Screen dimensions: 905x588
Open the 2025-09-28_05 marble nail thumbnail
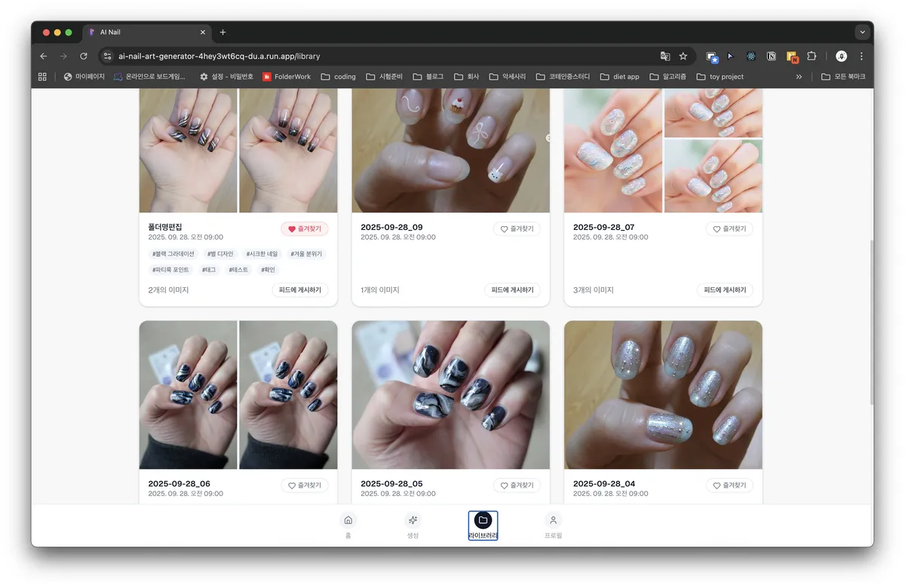click(451, 395)
